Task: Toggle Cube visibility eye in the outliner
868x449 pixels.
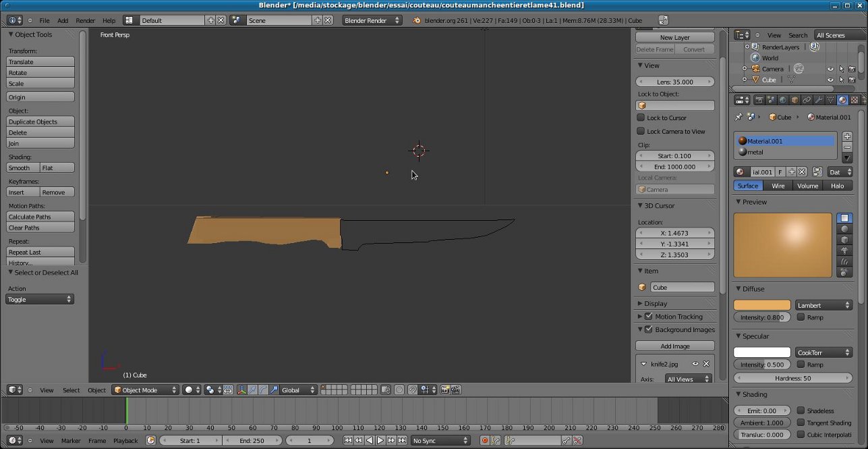Action: (830, 80)
